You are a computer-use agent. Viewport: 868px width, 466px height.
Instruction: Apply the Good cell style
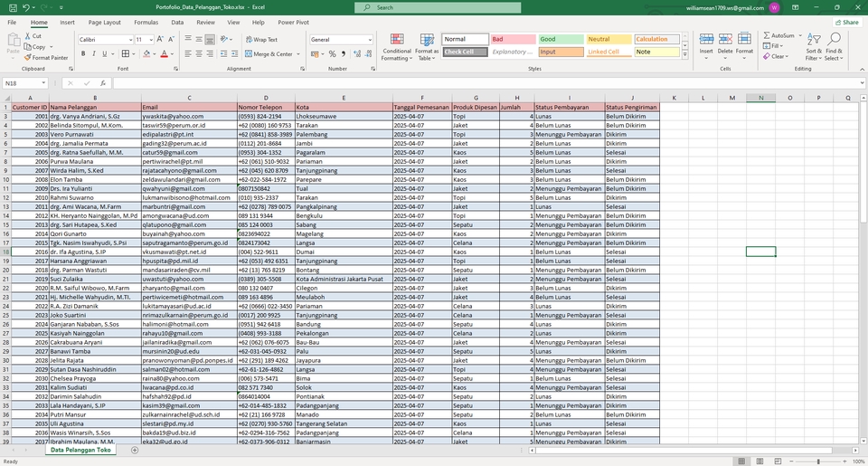click(561, 39)
